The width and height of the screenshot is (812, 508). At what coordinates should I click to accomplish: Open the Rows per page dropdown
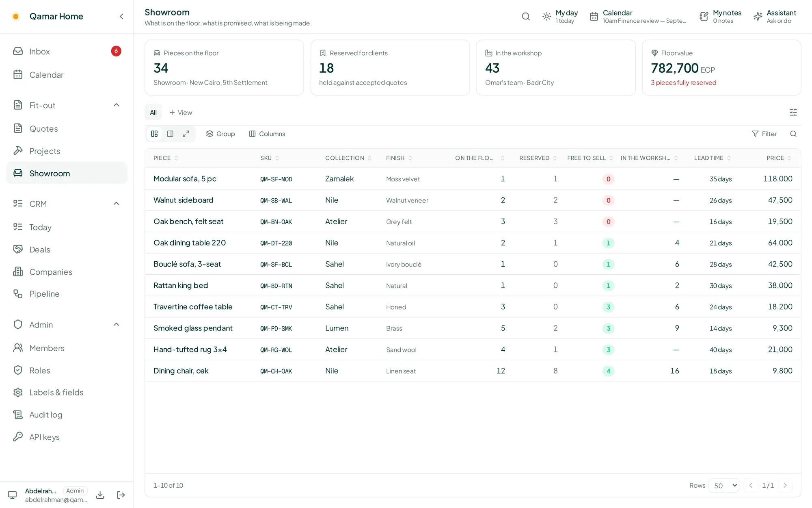(724, 485)
